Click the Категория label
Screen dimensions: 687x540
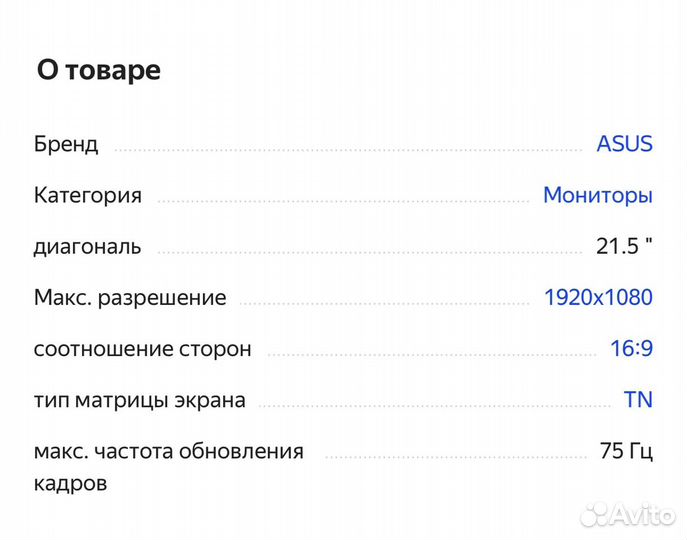(x=88, y=195)
